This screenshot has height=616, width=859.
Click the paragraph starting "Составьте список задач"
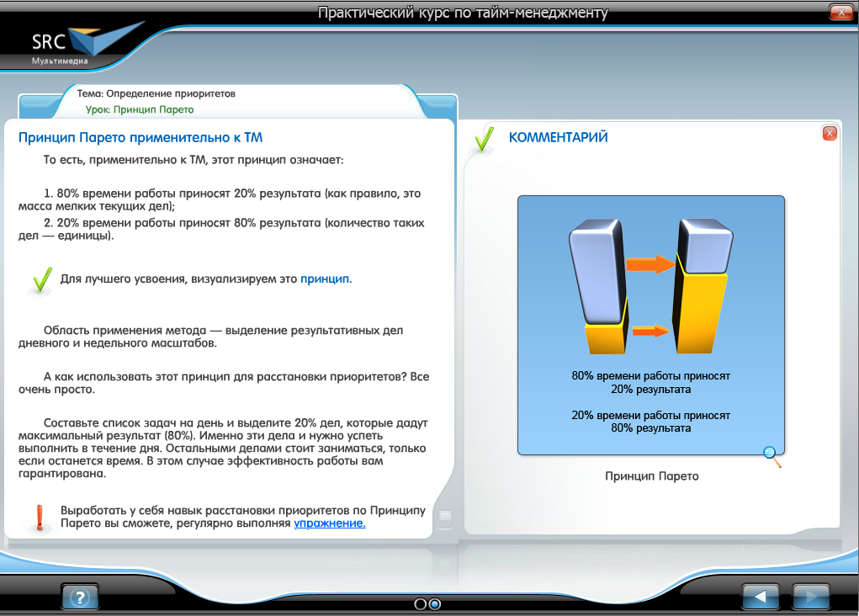(x=223, y=449)
